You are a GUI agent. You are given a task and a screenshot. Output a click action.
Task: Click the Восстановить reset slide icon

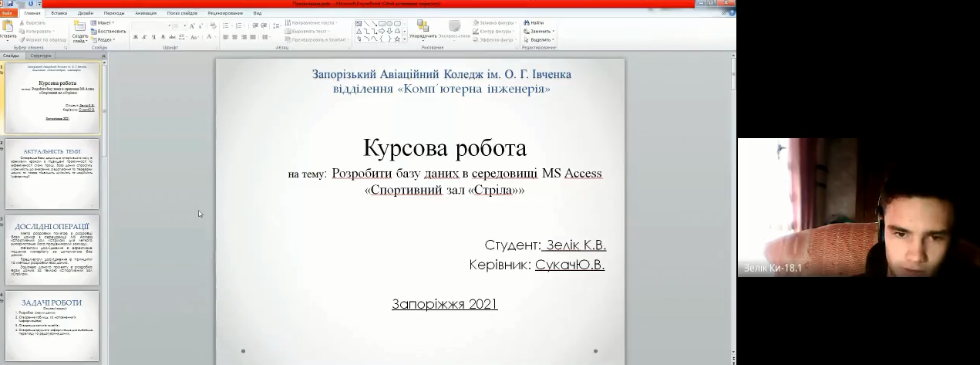[x=109, y=31]
